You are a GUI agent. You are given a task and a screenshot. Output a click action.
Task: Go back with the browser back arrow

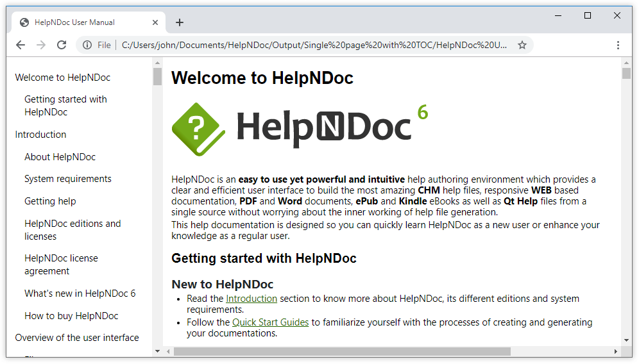tap(21, 45)
